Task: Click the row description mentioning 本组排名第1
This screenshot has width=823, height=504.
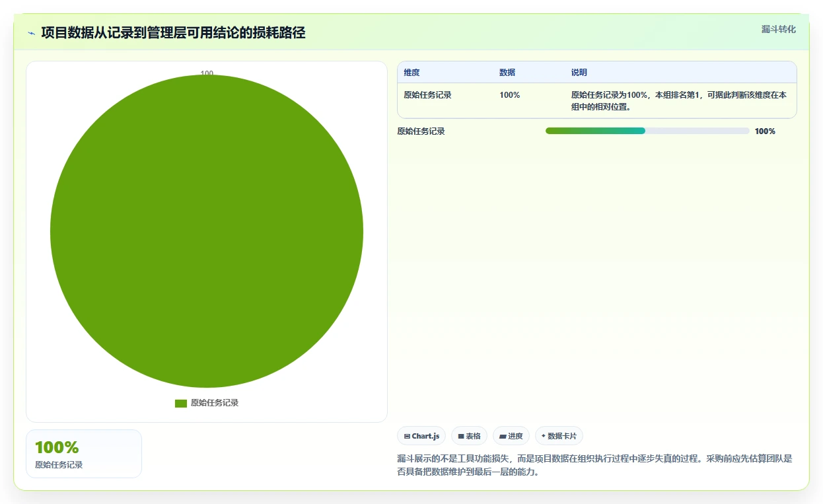Action: 679,100
